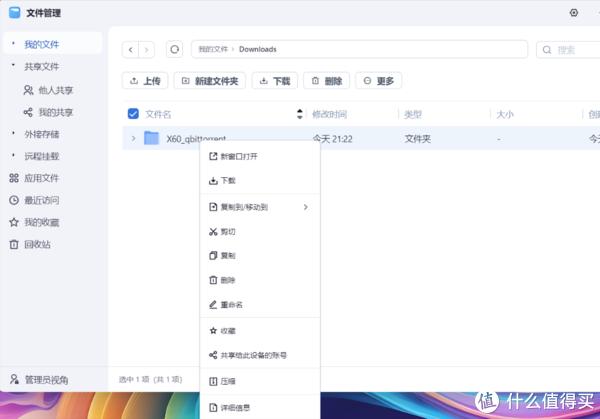The height and width of the screenshot is (419, 600).
Task: Click the 管理员视角 user icon
Action: [x=14, y=379]
